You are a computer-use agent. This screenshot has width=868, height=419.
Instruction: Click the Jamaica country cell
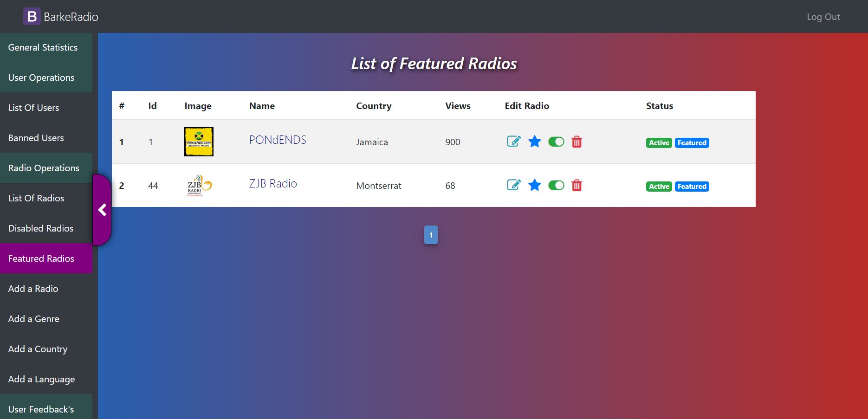(x=372, y=142)
